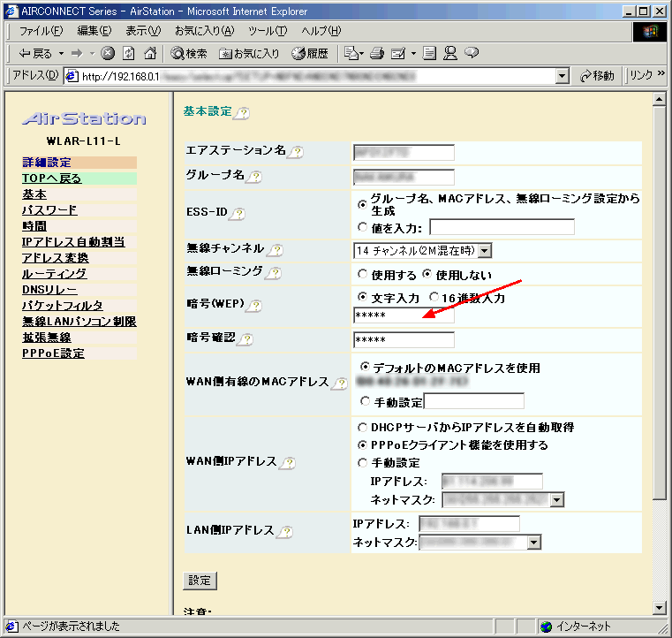Open the DNSリレー sidebar link

click(x=49, y=290)
